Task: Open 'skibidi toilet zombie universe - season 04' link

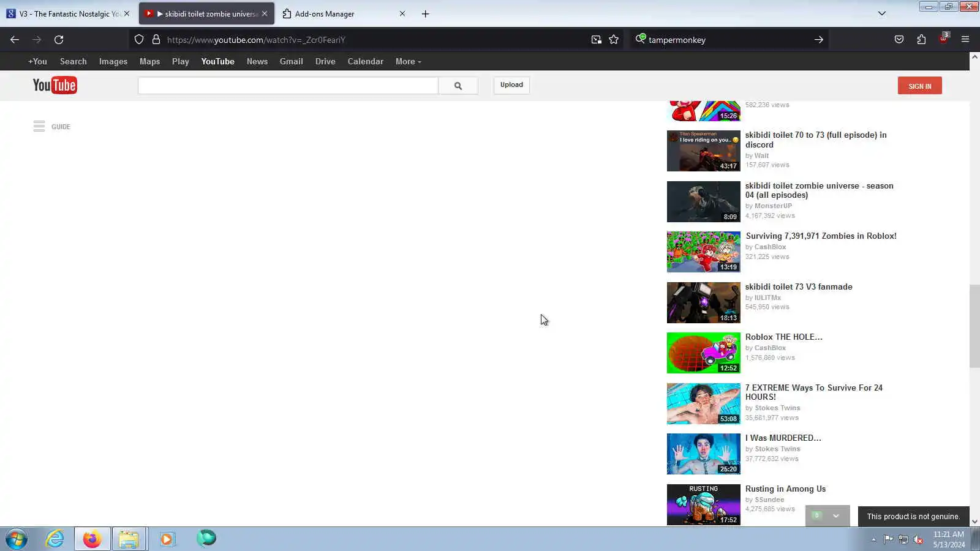Action: pyautogui.click(x=819, y=190)
